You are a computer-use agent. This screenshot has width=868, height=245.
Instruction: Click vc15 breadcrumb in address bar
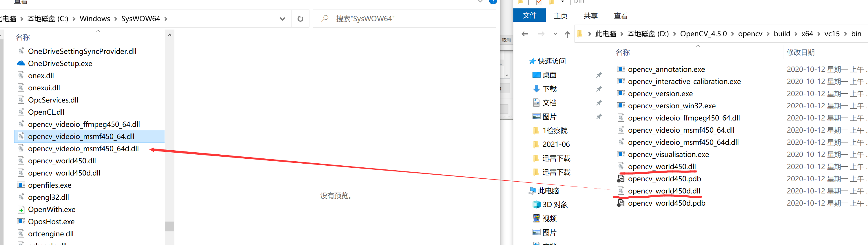point(831,34)
